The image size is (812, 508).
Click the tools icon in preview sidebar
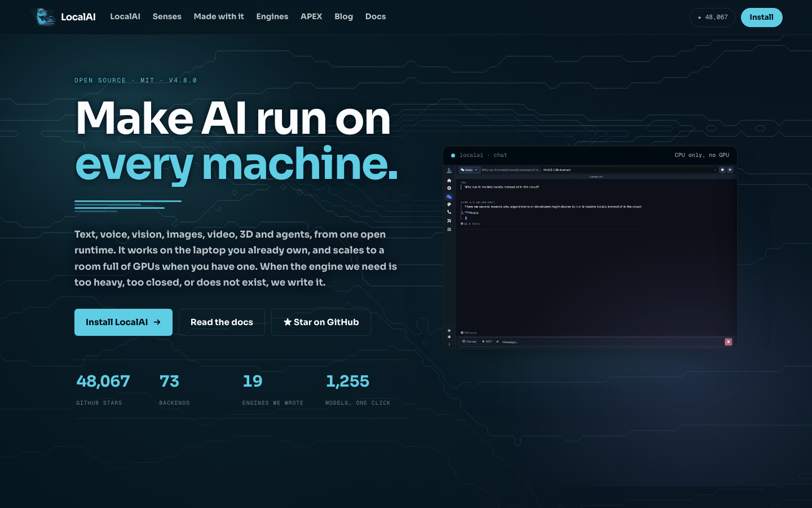449,221
